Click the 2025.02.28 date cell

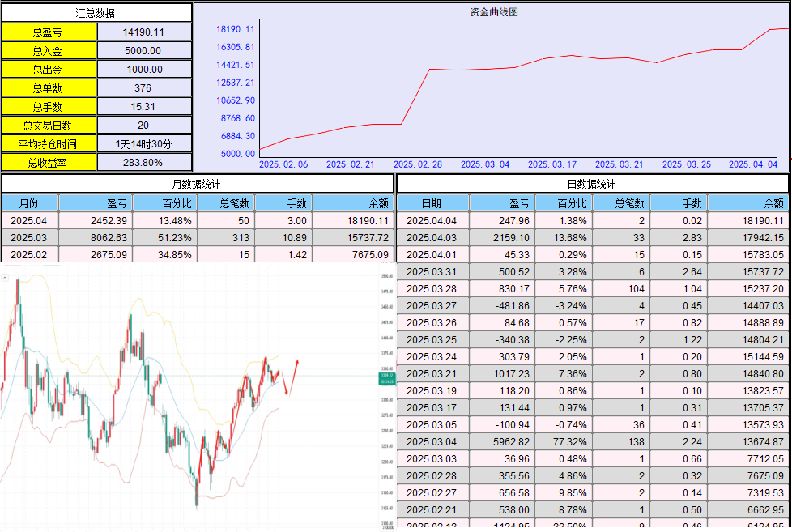433,476
